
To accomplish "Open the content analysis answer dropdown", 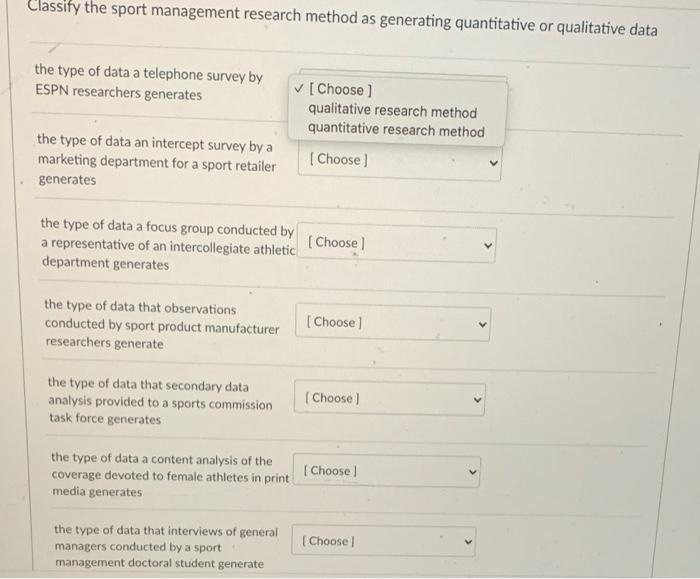I will [x=388, y=470].
